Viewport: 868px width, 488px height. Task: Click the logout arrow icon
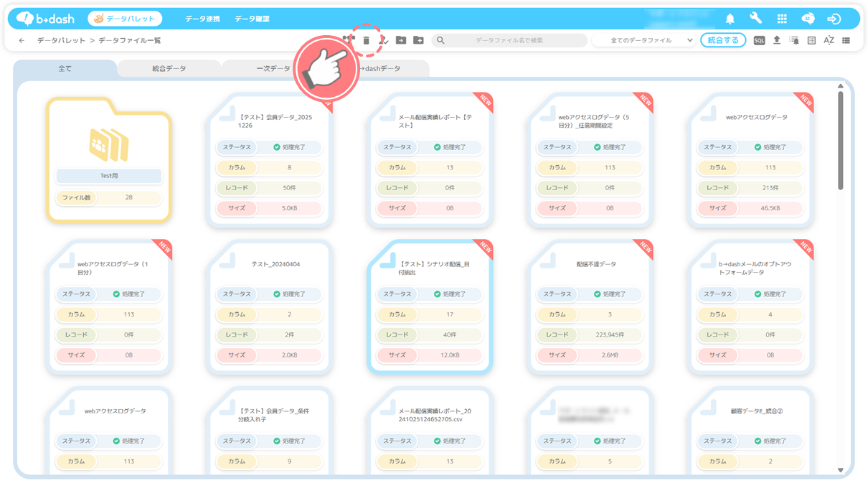(x=834, y=19)
